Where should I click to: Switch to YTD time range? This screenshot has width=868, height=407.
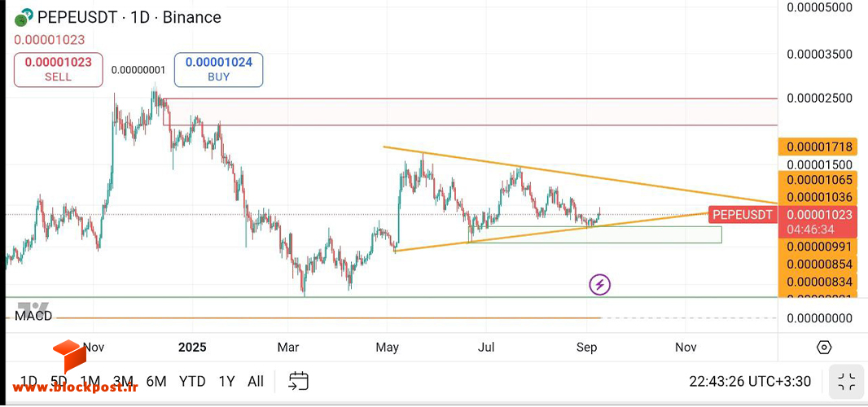[x=192, y=382]
